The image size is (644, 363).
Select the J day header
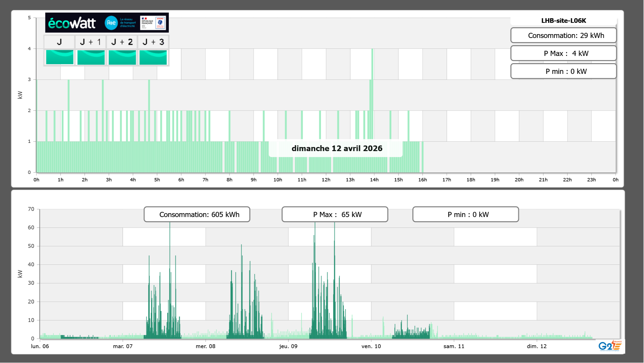[x=59, y=42]
